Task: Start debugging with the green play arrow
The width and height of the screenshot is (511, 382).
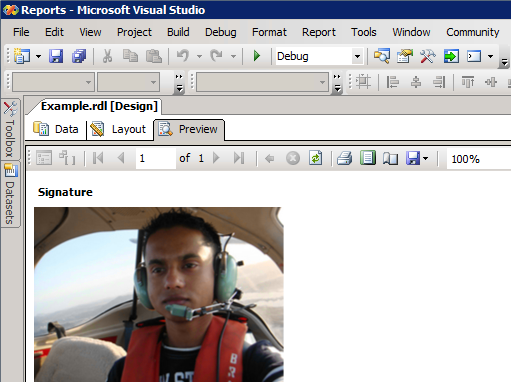Action: (257, 56)
